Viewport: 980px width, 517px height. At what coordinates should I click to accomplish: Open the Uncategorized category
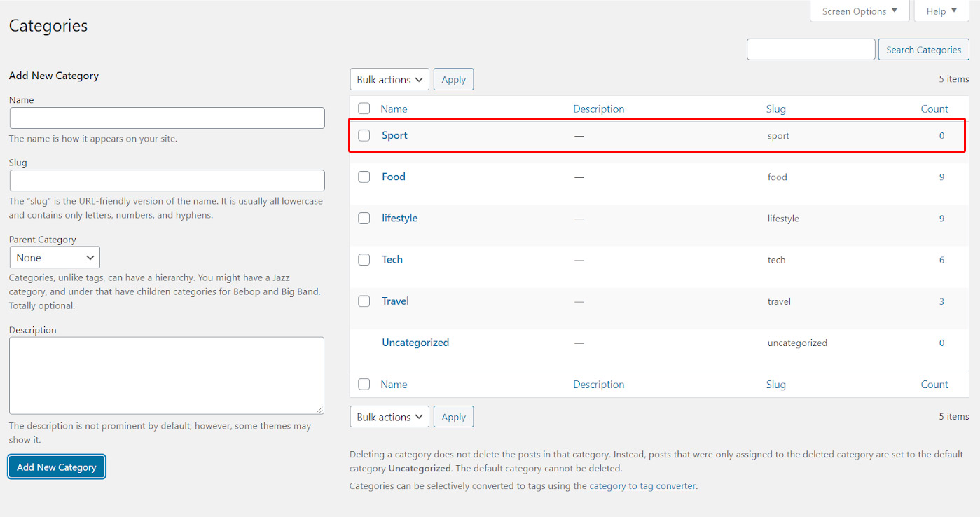[x=415, y=343]
